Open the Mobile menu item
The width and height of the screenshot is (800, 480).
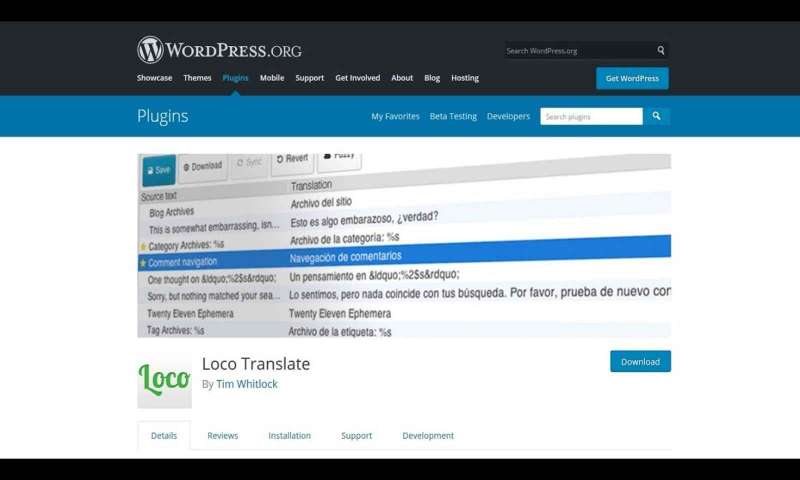coord(272,78)
